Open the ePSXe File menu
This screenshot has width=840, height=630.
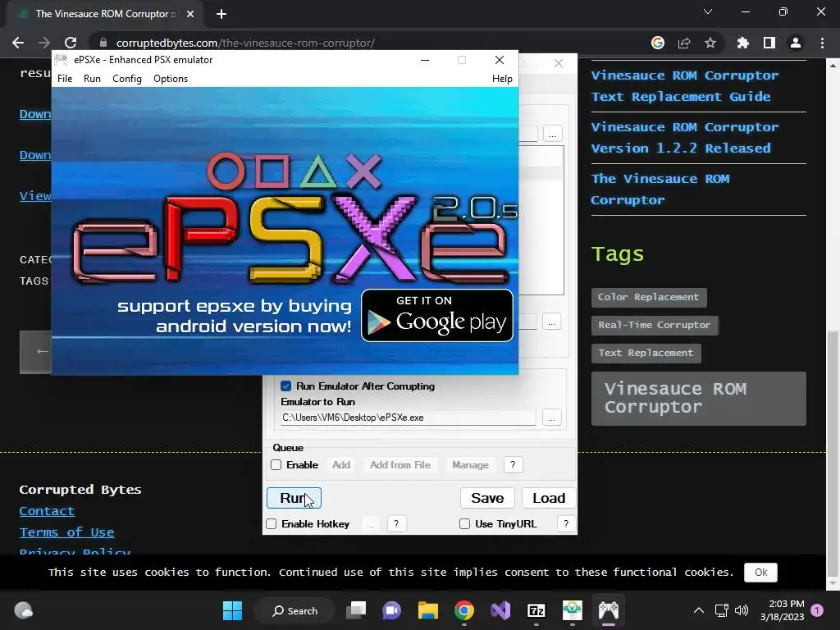(64, 79)
